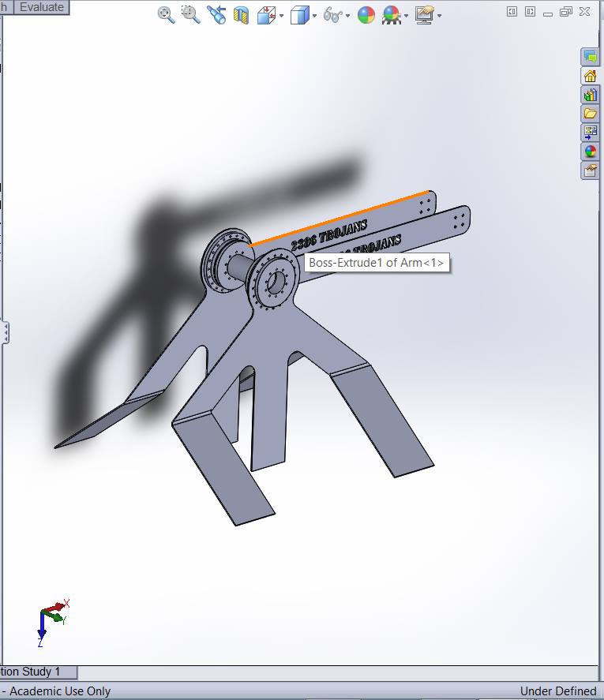Image resolution: width=604 pixels, height=700 pixels.
Task: Open Edit Appearance color ball
Action: pyautogui.click(x=366, y=15)
